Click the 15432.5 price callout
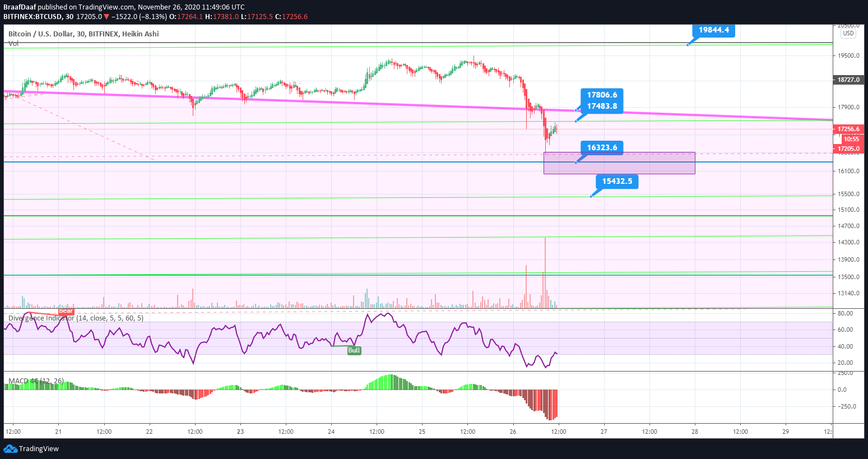The width and height of the screenshot is (868, 459). point(617,182)
